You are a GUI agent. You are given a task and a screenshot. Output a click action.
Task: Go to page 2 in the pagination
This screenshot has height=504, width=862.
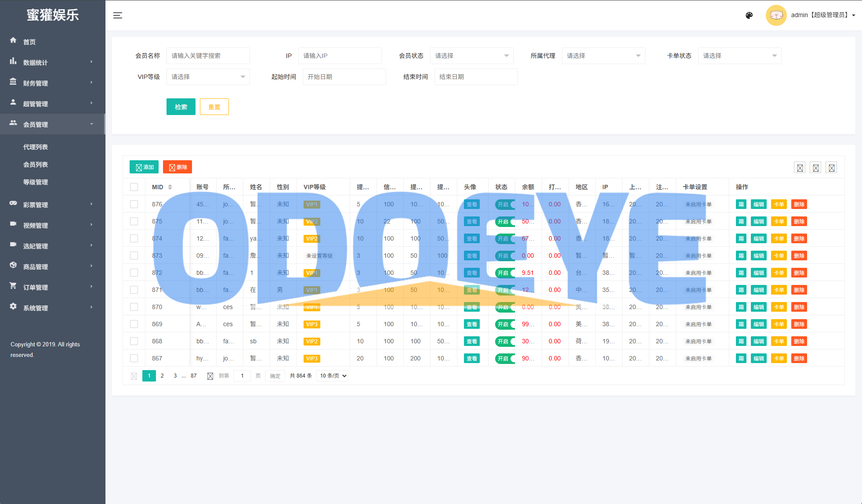tap(162, 376)
